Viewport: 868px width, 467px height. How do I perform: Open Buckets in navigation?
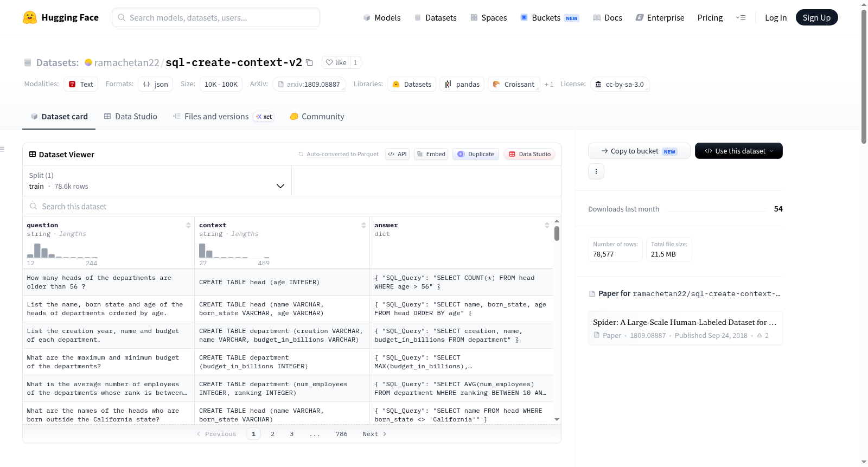click(550, 17)
